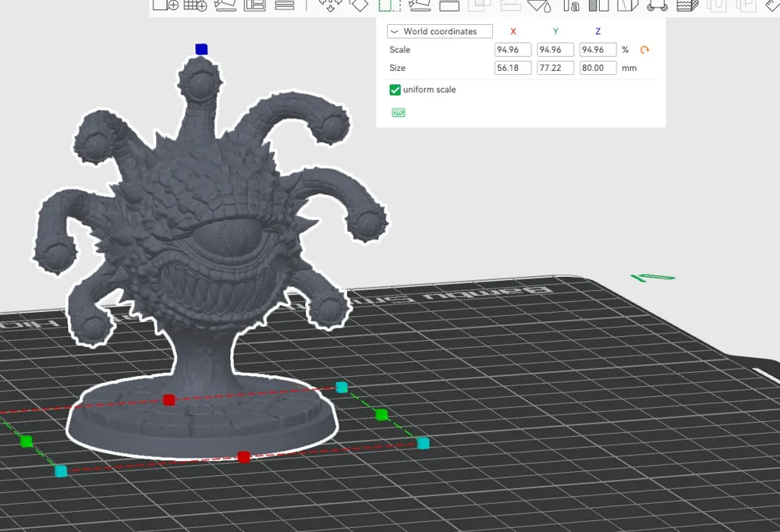Open the Assembly view cart icon
Image resolution: width=780 pixels, height=532 pixels.
657,5
